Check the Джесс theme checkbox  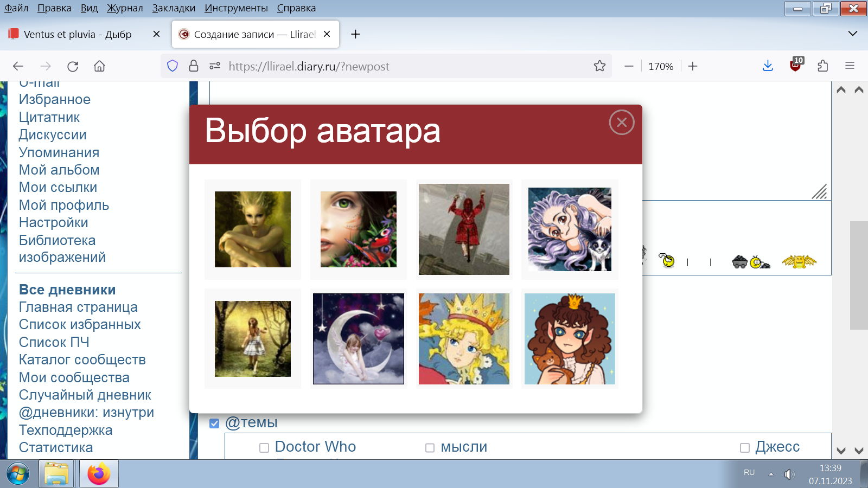click(745, 448)
